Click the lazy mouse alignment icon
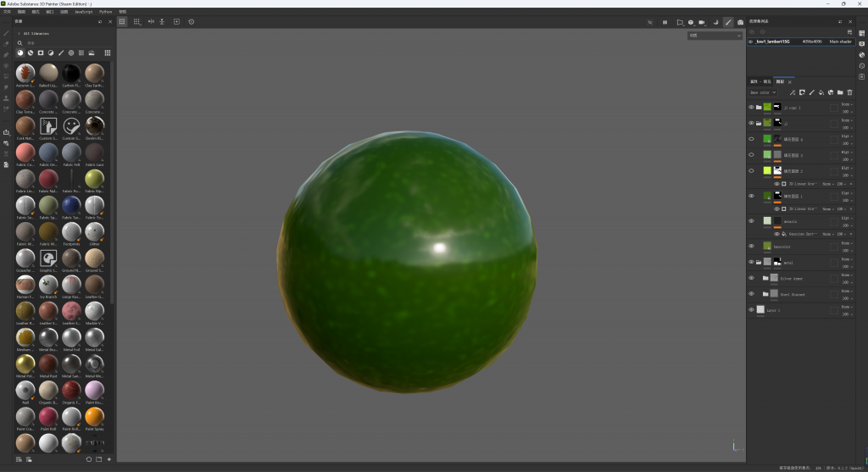Screen dimensions: 868x472 point(162,21)
